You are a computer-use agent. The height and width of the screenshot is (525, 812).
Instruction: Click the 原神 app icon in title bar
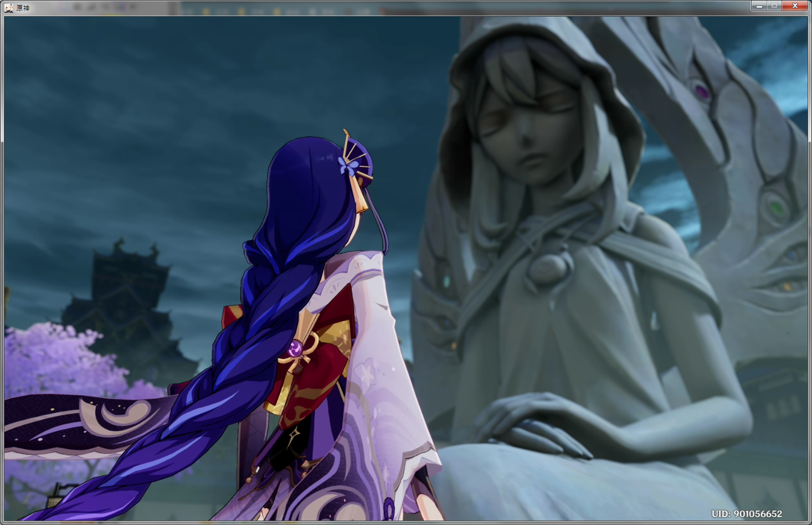pyautogui.click(x=8, y=8)
